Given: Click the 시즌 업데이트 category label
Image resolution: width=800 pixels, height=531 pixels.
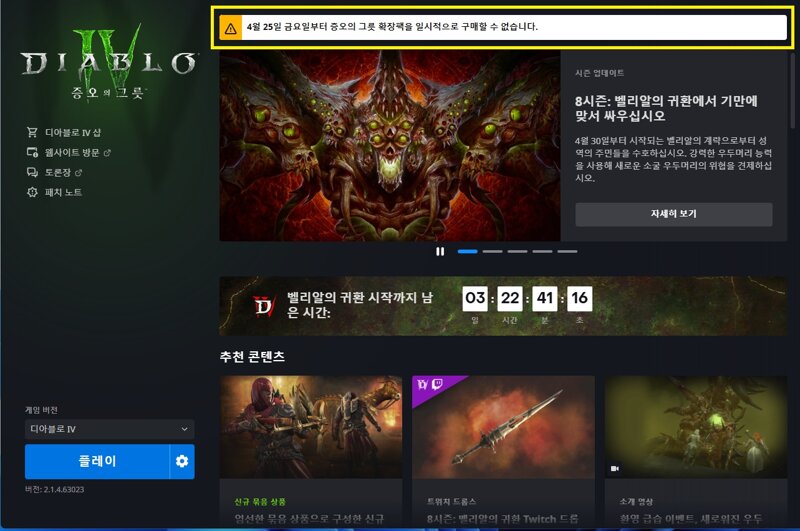Looking at the screenshot, I should point(599,73).
